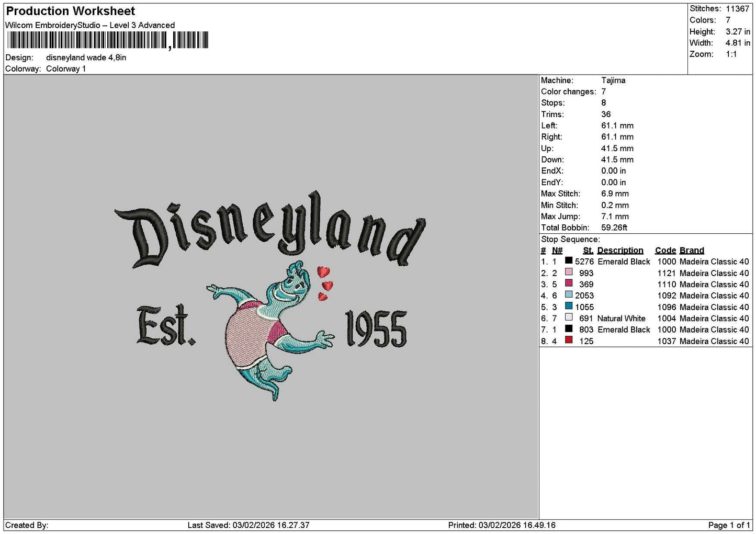The image size is (756, 534).
Task: Click the Height value '3.27 in'
Action: tap(738, 32)
